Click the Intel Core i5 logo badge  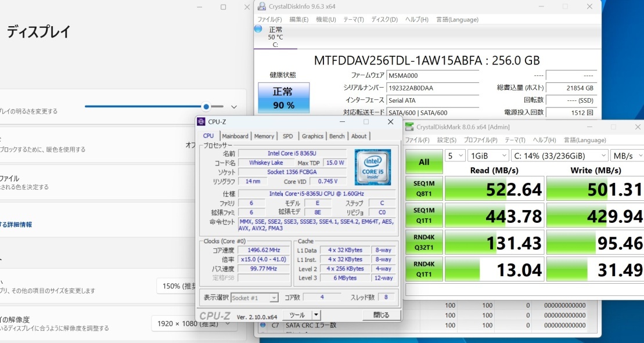pyautogui.click(x=372, y=167)
